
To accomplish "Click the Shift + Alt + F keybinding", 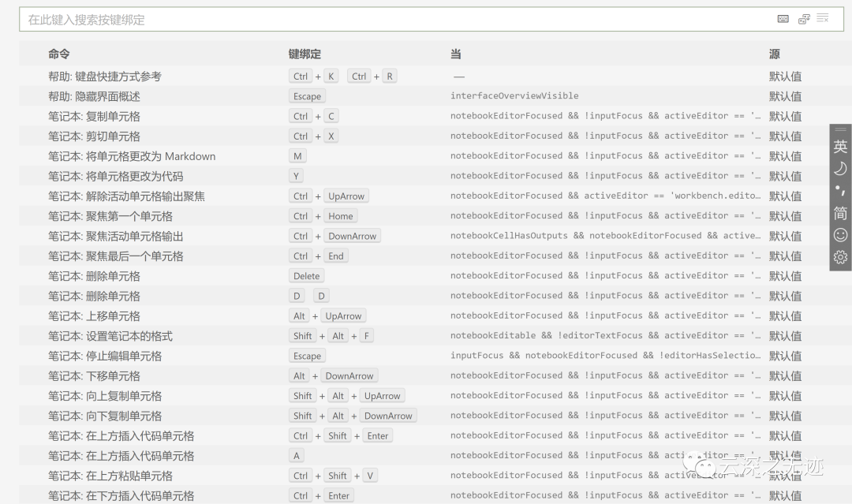I will point(331,336).
